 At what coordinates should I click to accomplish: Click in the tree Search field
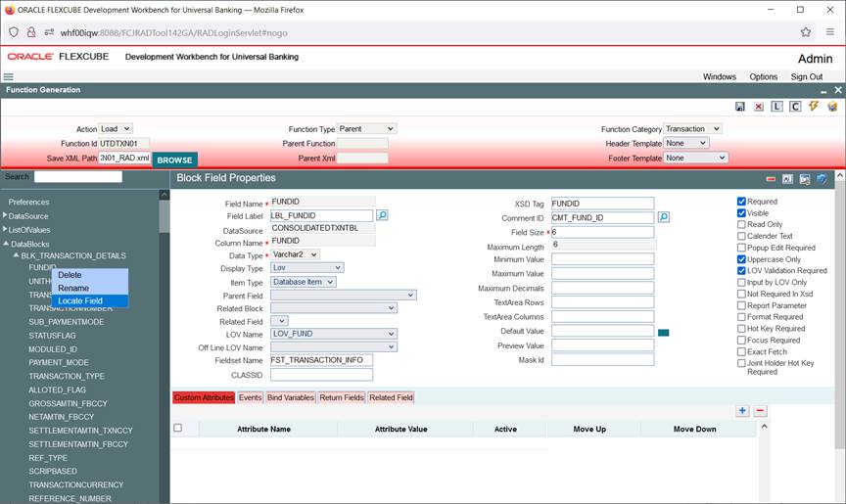click(x=78, y=177)
